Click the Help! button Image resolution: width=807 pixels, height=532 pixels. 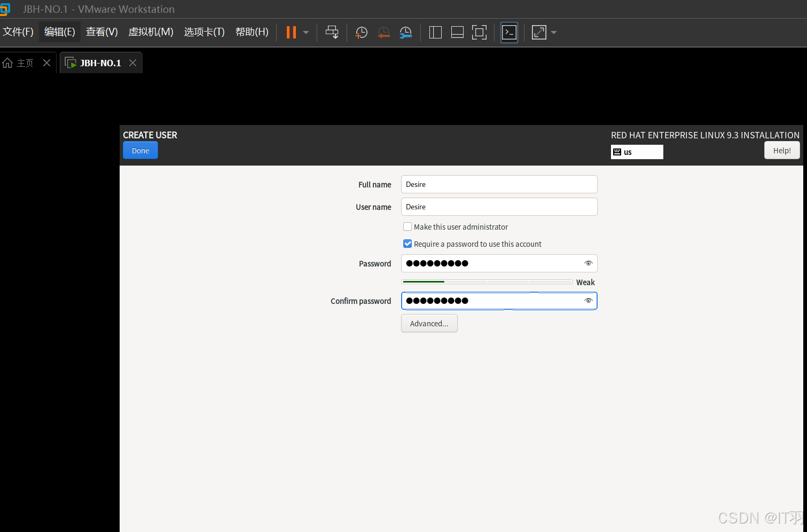pos(782,151)
